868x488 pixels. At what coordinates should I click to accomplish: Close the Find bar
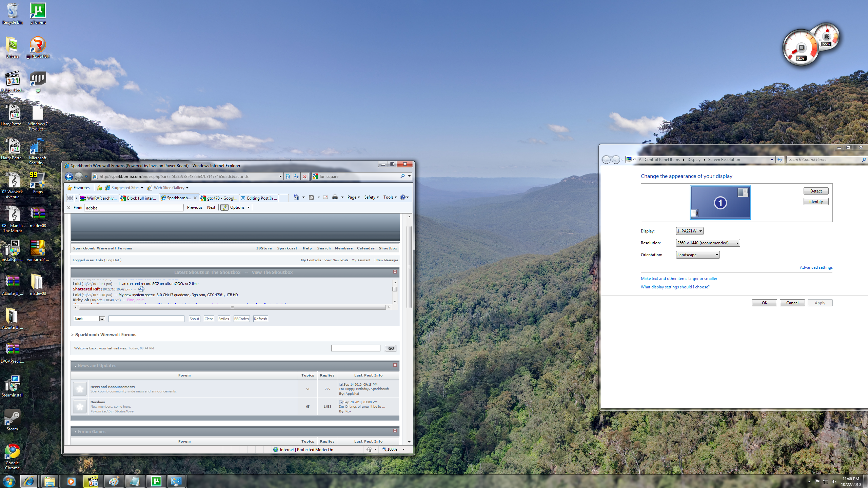tap(68, 208)
